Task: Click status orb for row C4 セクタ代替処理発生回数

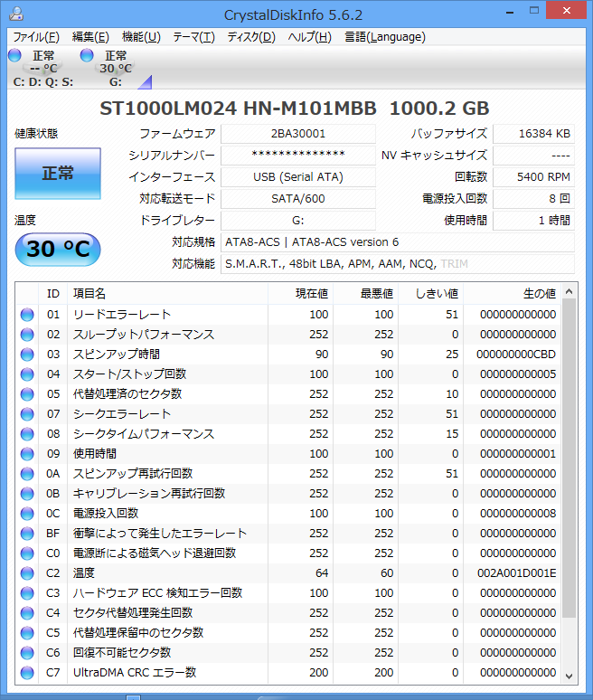Action: [x=27, y=612]
